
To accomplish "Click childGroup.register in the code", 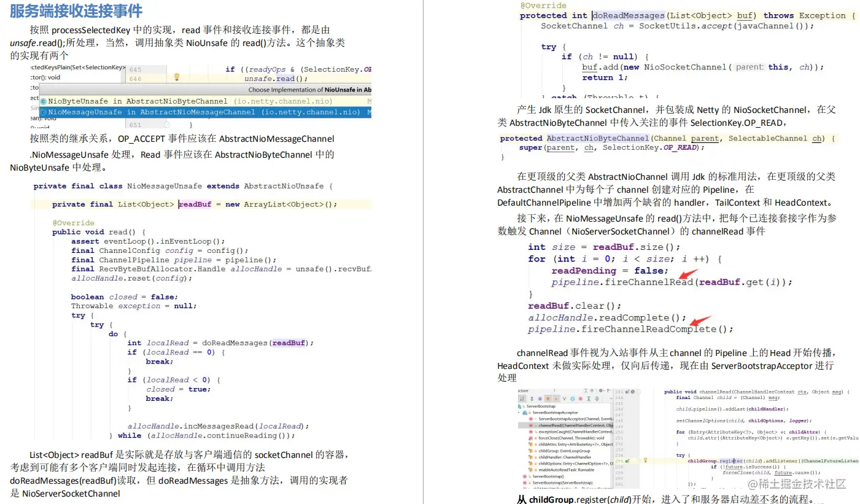I will click(715, 461).
